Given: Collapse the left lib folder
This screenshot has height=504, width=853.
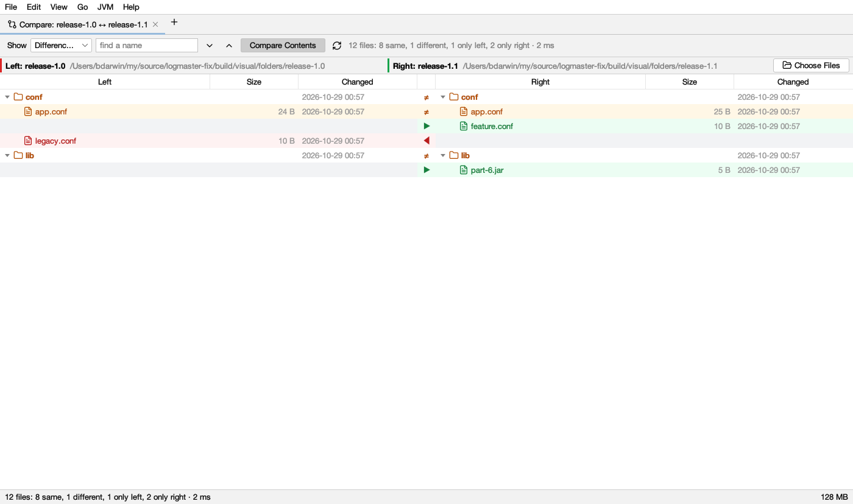Looking at the screenshot, I should click(7, 155).
